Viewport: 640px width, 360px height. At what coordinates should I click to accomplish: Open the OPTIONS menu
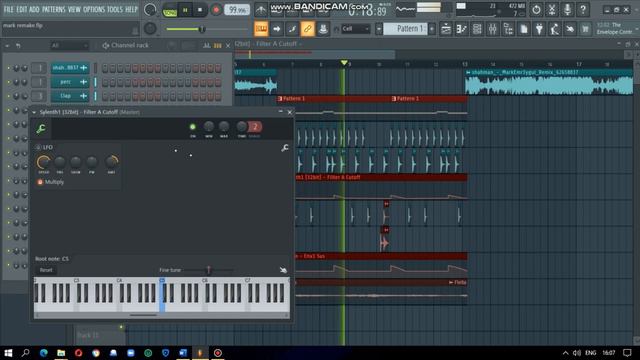(94, 9)
